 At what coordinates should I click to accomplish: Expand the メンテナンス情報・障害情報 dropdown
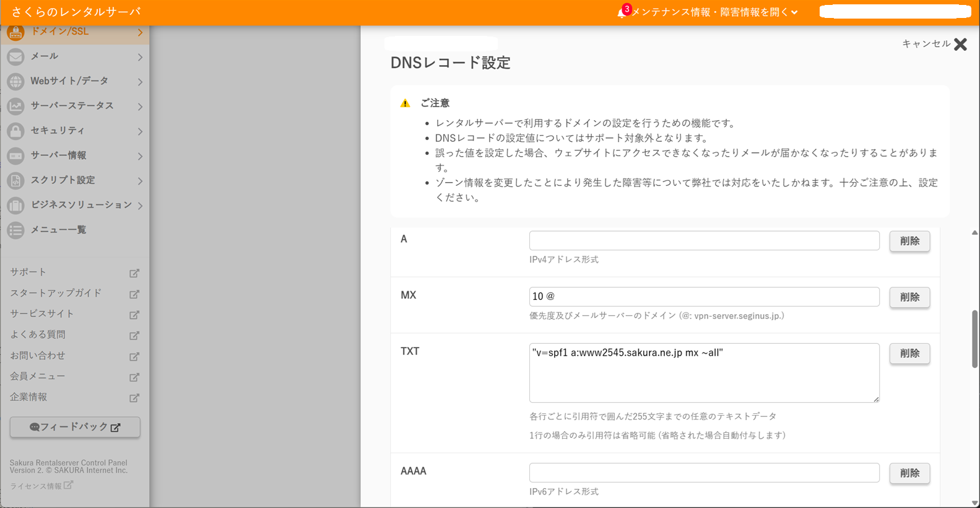point(794,12)
